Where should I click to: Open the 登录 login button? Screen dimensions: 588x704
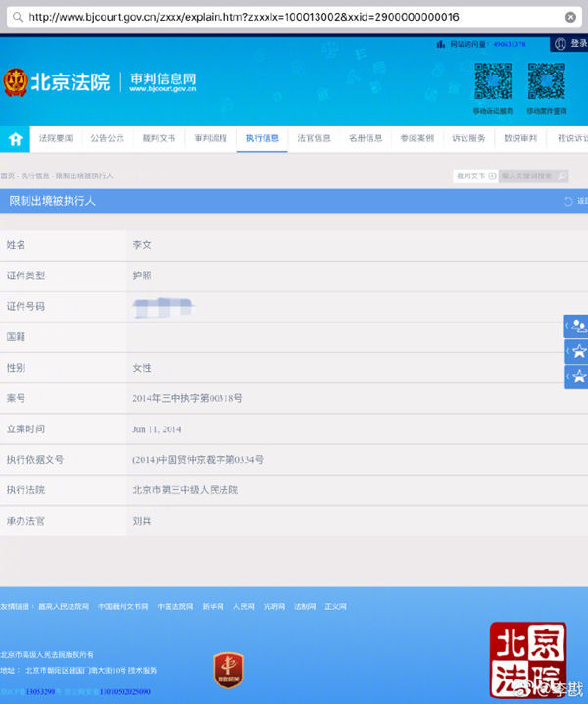[570, 43]
